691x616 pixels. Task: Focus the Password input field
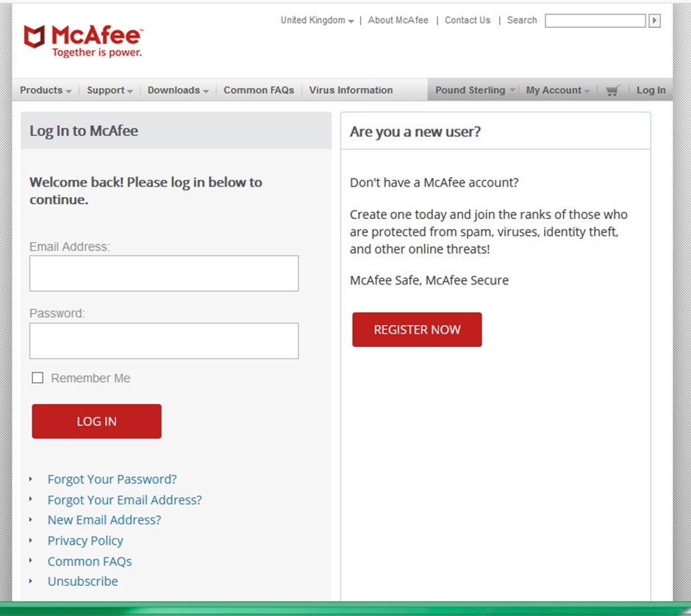tap(164, 340)
